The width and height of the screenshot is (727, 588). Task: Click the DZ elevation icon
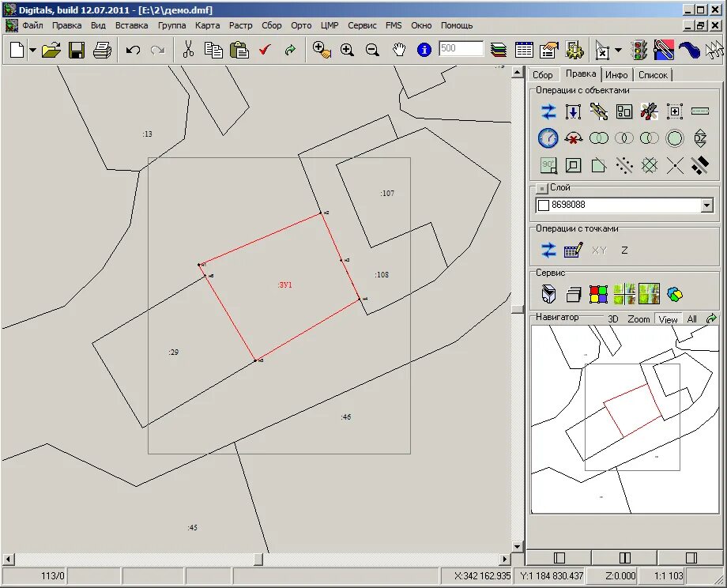pos(699,138)
